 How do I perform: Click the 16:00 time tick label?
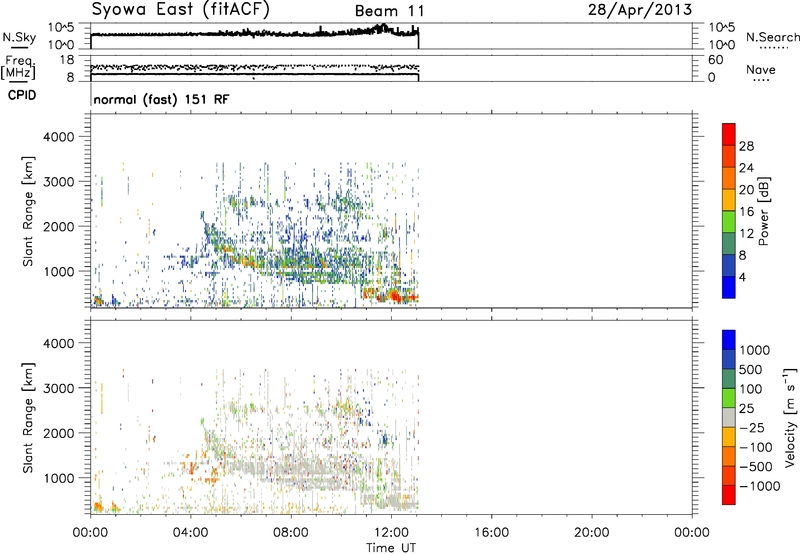pyautogui.click(x=491, y=533)
